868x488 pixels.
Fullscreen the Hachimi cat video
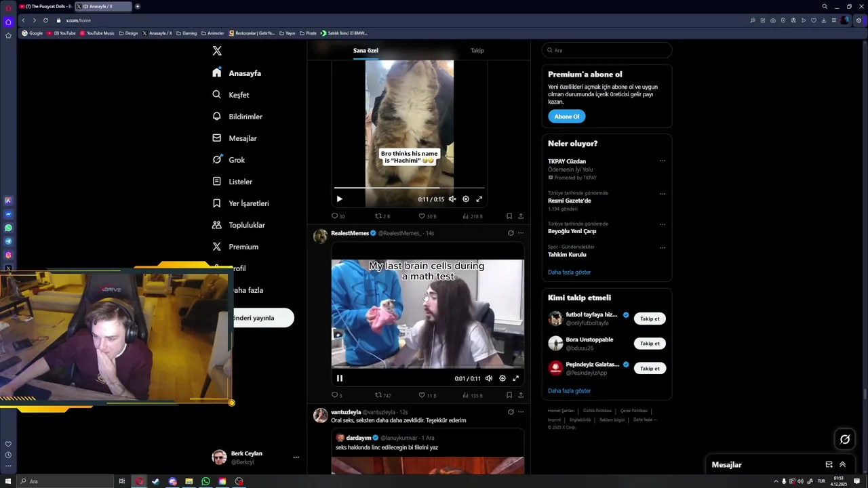tap(479, 199)
